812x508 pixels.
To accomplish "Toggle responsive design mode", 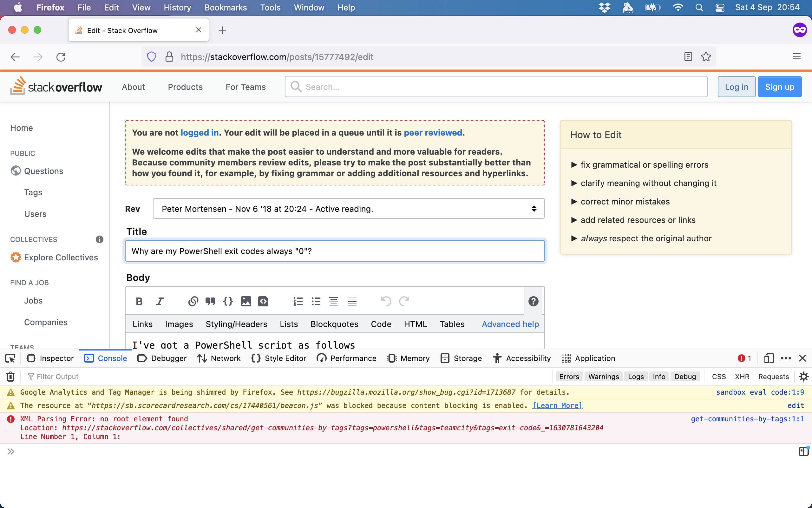I will 769,358.
